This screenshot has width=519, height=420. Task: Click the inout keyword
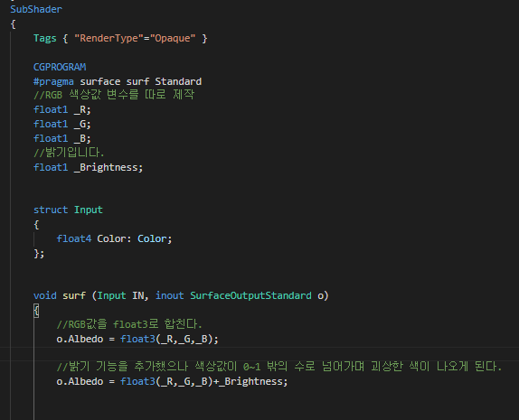pyautogui.click(x=169, y=295)
